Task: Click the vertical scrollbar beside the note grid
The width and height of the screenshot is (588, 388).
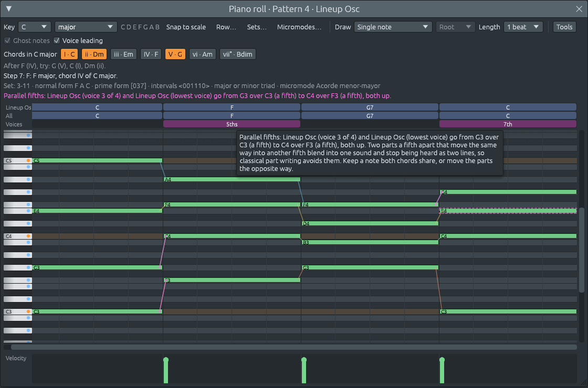Action: click(582, 250)
